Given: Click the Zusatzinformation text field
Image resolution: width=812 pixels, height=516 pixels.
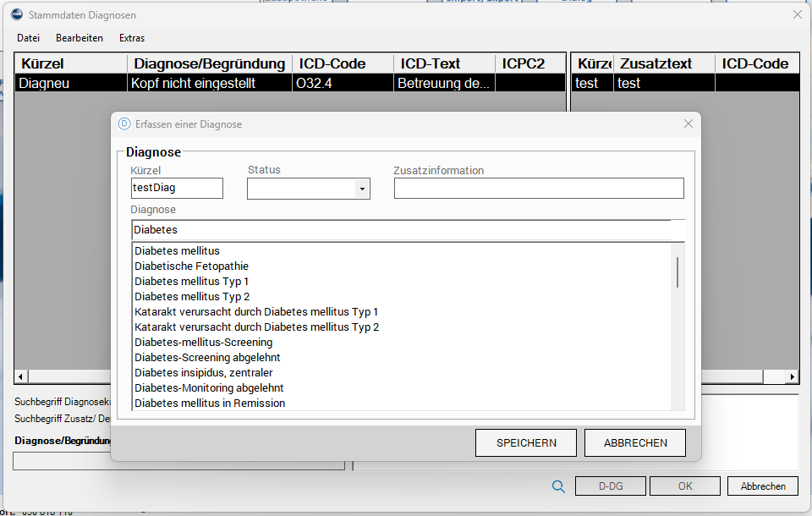Looking at the screenshot, I should pos(539,188).
